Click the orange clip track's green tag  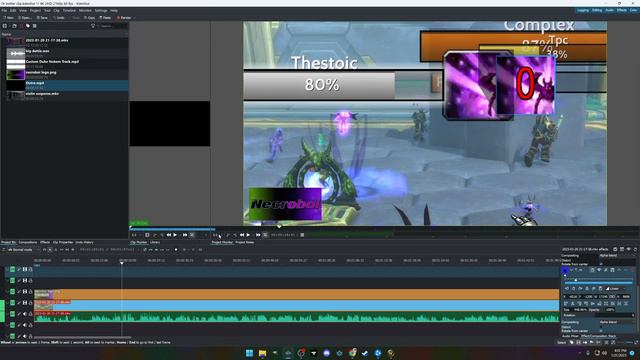pyautogui.click(x=12, y=291)
